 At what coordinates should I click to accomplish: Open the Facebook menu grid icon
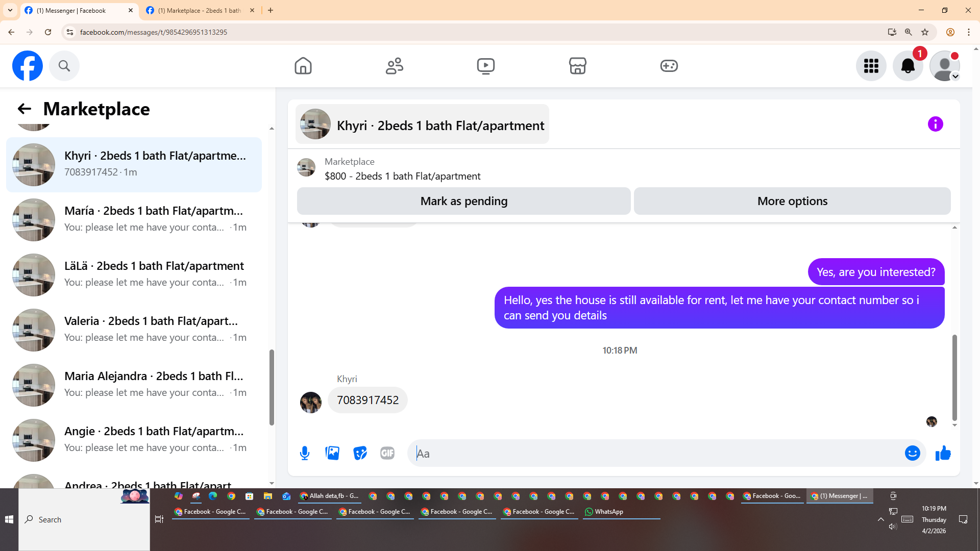(871, 66)
